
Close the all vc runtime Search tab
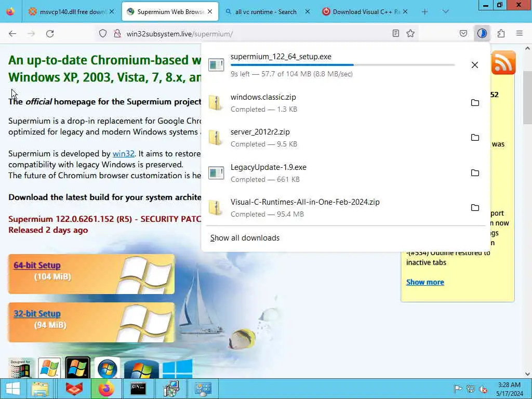(308, 12)
